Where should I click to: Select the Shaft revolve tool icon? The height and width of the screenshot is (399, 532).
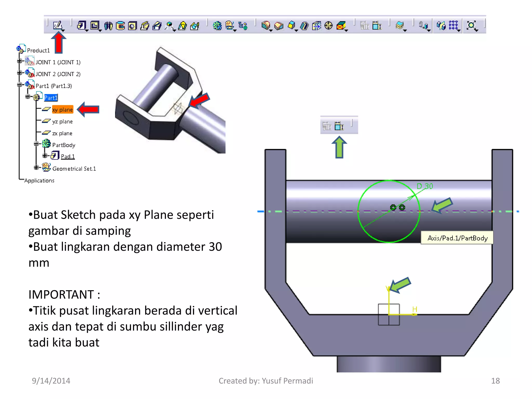coord(108,26)
